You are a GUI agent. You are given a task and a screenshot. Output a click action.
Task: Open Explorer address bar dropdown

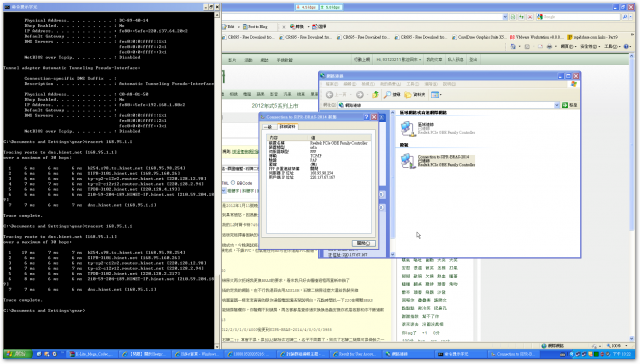[x=557, y=105]
